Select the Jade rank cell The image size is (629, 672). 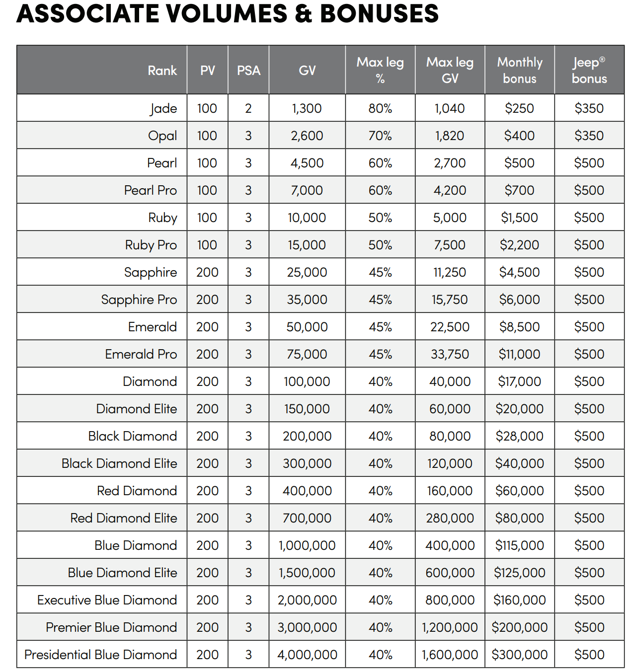[163, 108]
